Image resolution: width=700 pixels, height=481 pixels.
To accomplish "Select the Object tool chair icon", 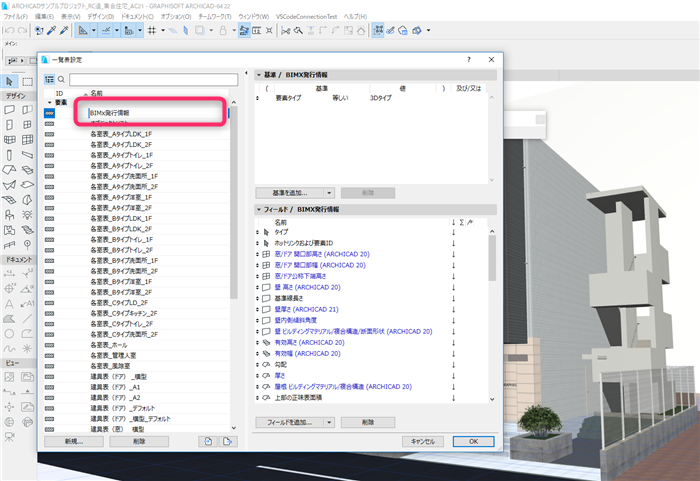I will [9, 215].
